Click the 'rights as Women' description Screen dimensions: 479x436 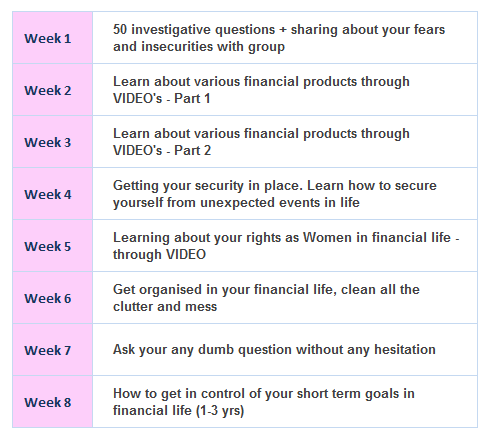point(286,246)
